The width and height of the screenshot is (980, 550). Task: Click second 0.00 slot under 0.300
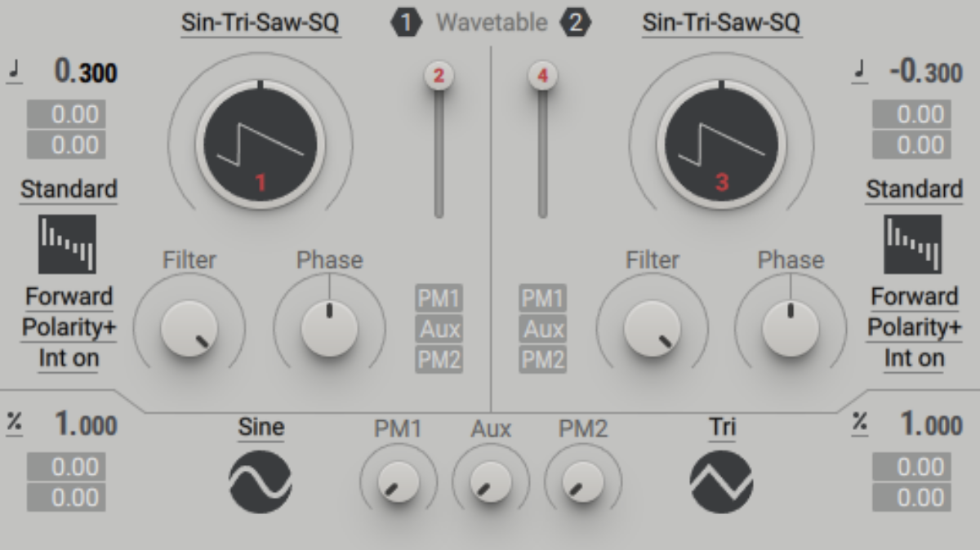[65, 145]
